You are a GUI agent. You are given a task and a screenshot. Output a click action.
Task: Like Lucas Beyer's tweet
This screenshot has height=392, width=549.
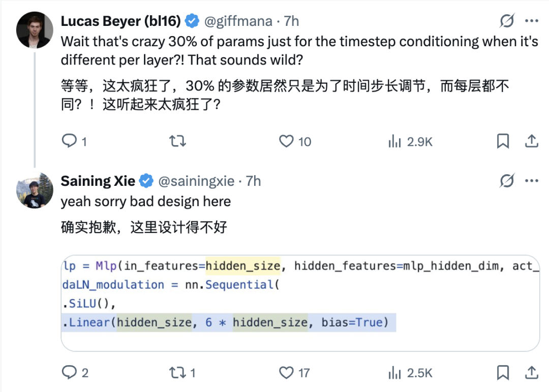pyautogui.click(x=286, y=142)
